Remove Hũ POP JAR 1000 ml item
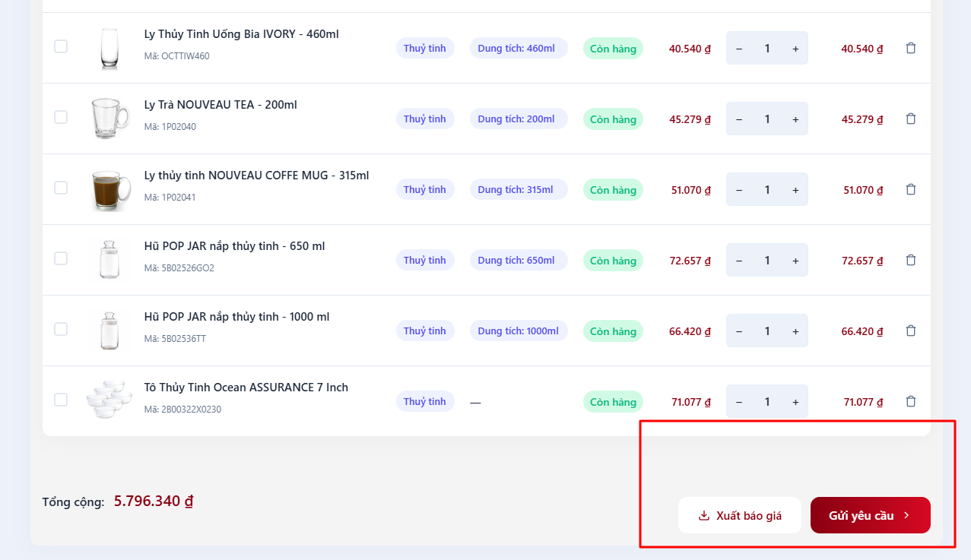The height and width of the screenshot is (560, 971). tap(911, 331)
